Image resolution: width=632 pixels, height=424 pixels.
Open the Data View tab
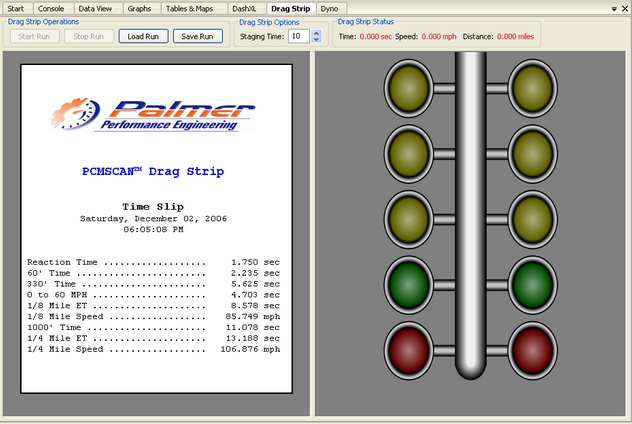coord(95,8)
